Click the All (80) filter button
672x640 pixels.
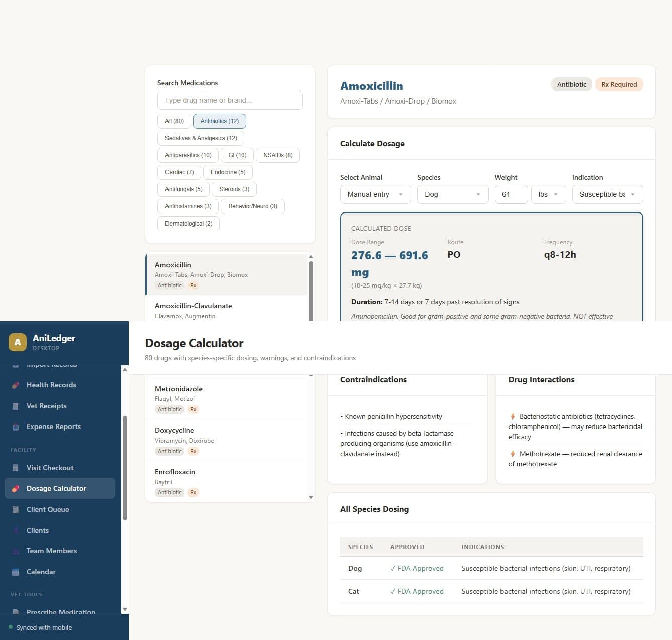click(x=174, y=121)
